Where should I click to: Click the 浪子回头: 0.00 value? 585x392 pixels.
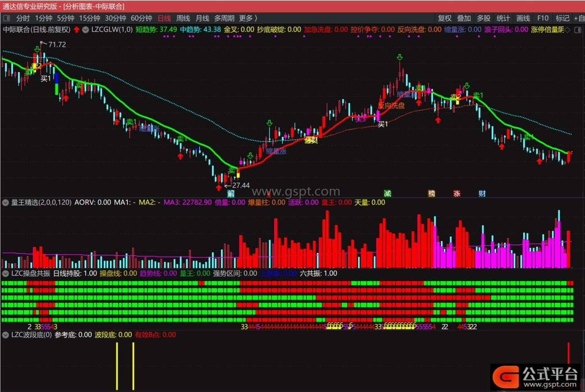506,30
